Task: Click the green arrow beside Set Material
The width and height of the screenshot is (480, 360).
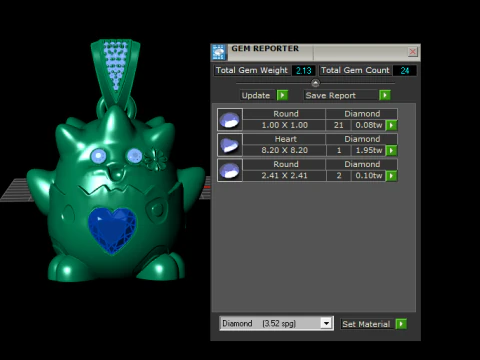Action: pos(401,324)
